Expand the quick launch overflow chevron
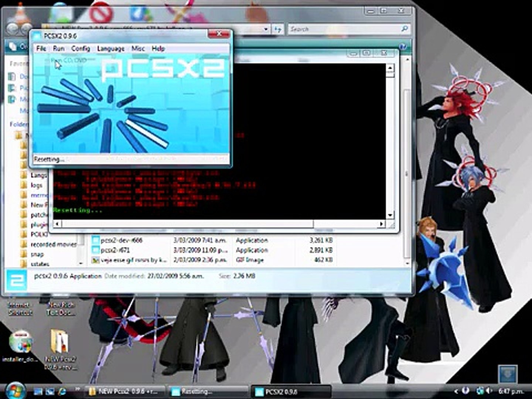The width and height of the screenshot is (532, 399). [x=78, y=389]
